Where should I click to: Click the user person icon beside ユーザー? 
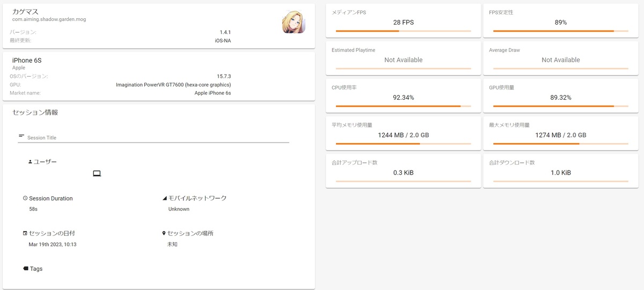tap(30, 161)
